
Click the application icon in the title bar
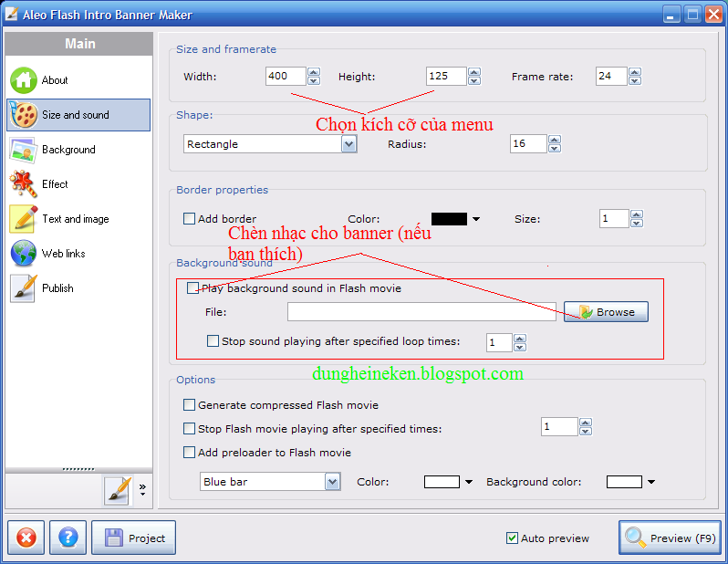coord(12,14)
